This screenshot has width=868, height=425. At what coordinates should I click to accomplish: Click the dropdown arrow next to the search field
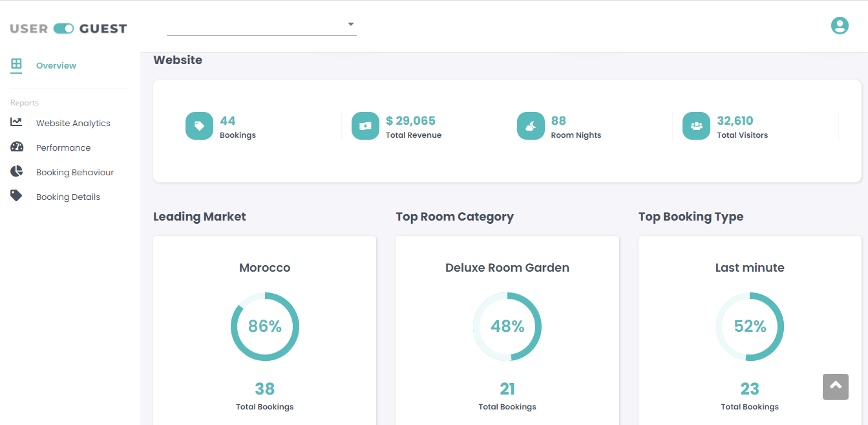pos(350,24)
